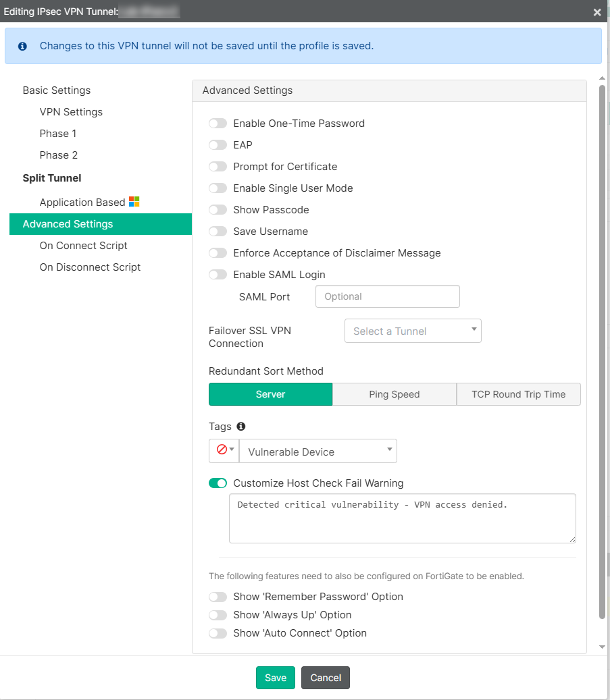Choose TCP Round Trip Time sorting
This screenshot has height=700, width=610.
pos(518,394)
